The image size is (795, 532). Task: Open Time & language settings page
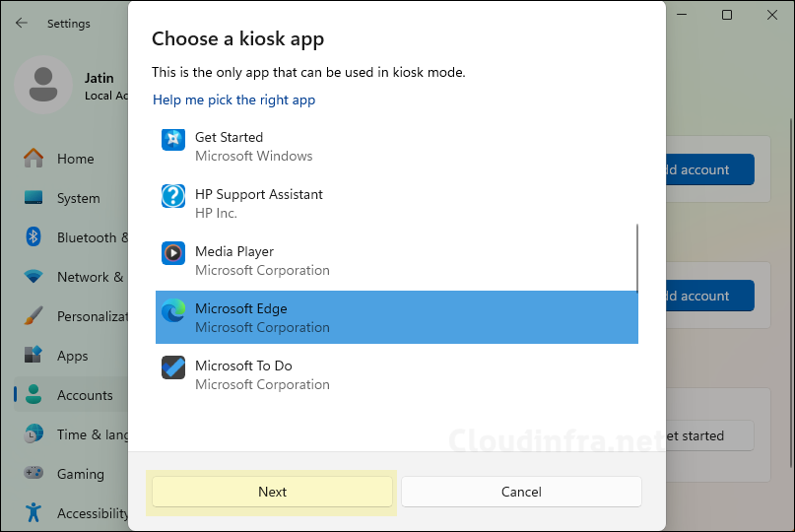[x=71, y=434]
